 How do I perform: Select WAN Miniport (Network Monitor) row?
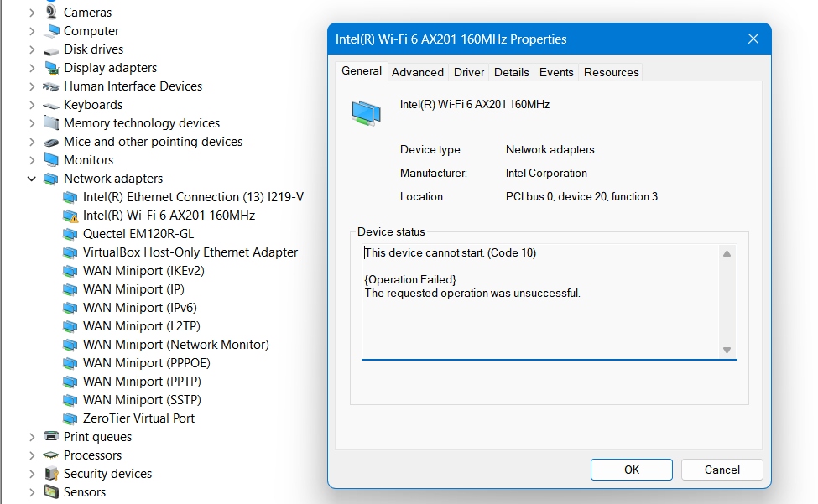click(176, 345)
